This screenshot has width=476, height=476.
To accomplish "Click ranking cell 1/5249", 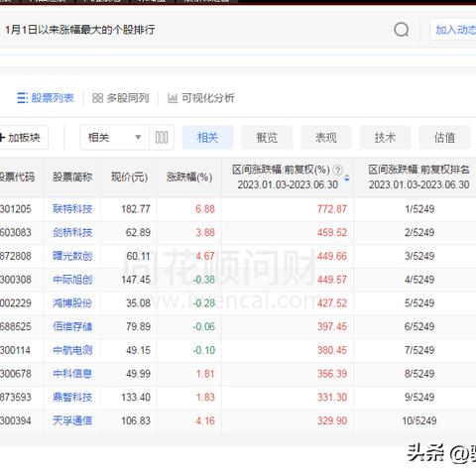I will [419, 209].
